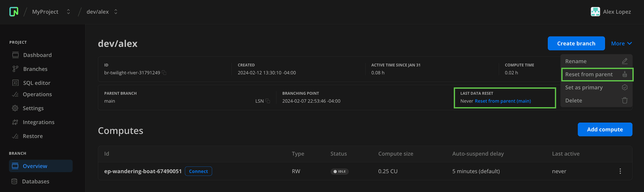Open the Integrations page
This screenshot has height=192, width=644.
click(38, 122)
